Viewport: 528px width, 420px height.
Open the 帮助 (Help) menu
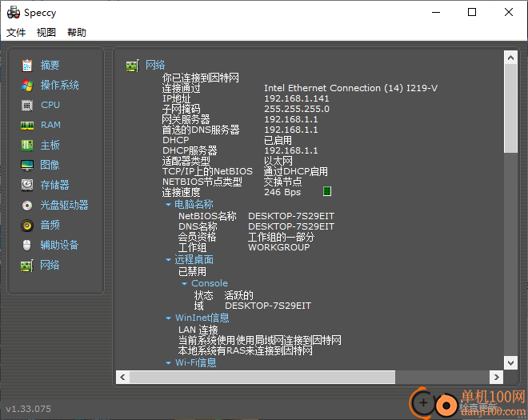[x=77, y=32]
